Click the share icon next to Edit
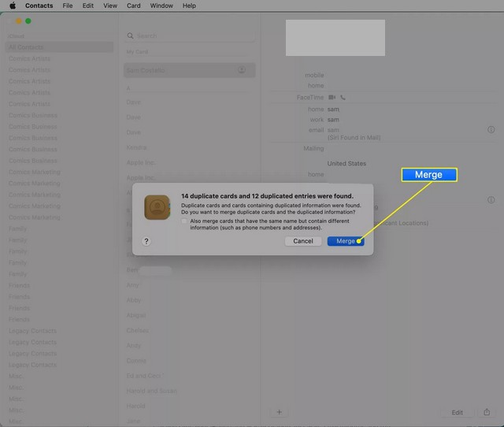504x427 pixels. [x=487, y=412]
